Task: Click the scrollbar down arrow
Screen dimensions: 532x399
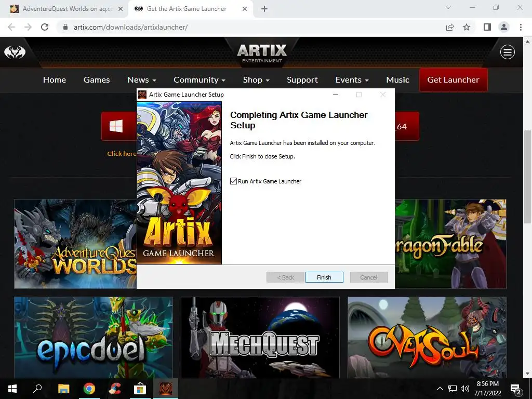Action: pyautogui.click(x=527, y=374)
